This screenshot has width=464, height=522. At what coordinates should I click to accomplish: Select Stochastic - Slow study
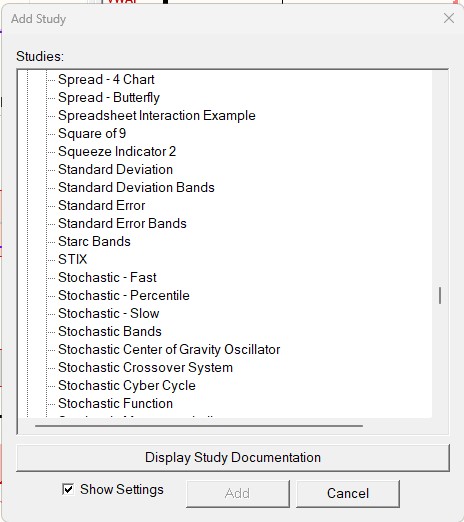click(x=109, y=313)
